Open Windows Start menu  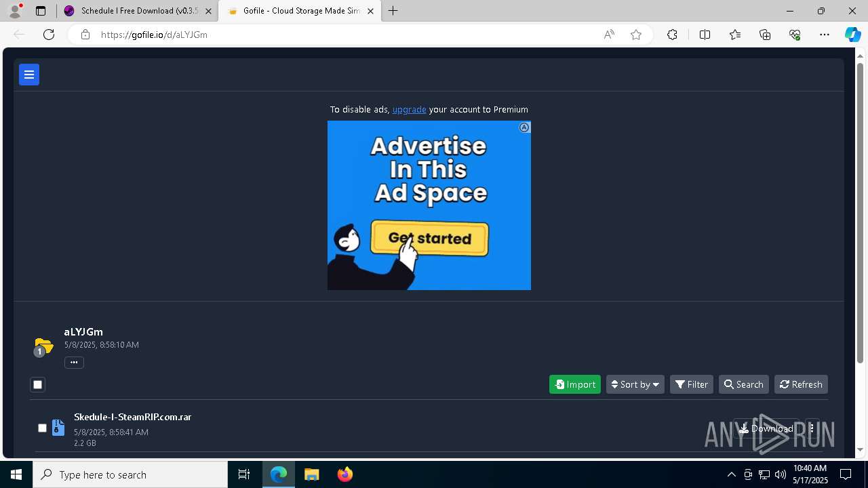(16, 474)
